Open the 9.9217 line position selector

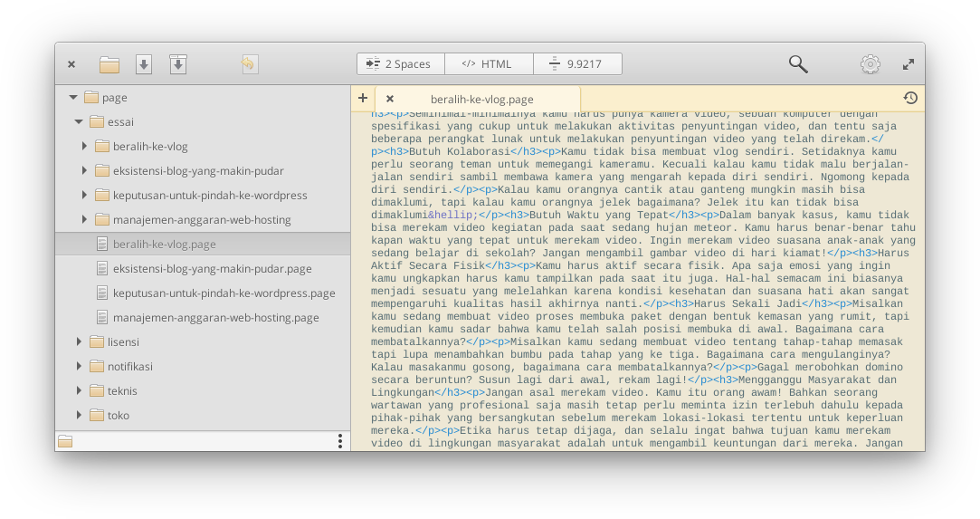[x=576, y=64]
